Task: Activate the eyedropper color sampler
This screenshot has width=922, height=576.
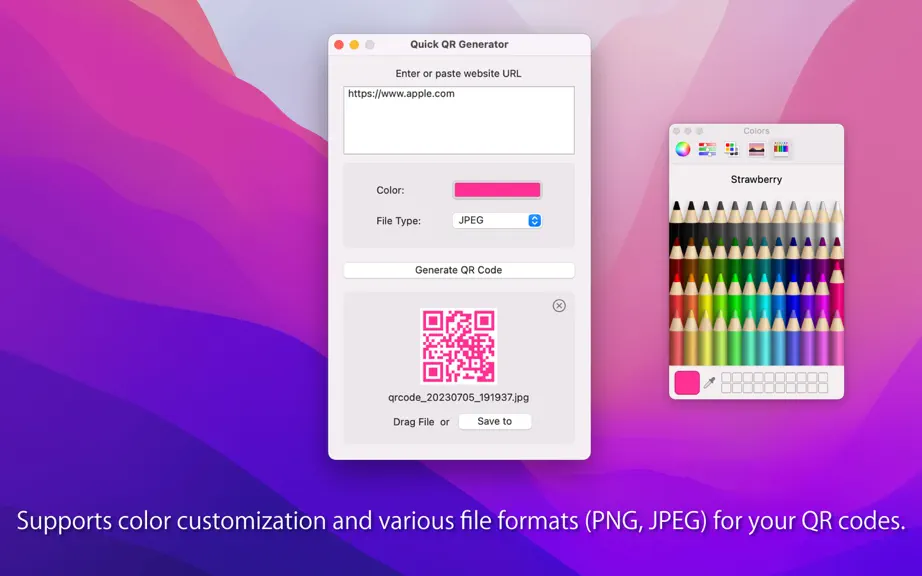Action: click(710, 383)
